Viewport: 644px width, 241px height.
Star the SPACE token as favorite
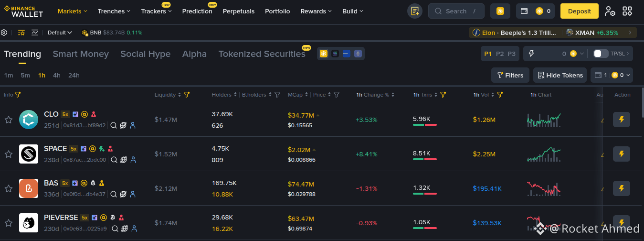pos(8,154)
